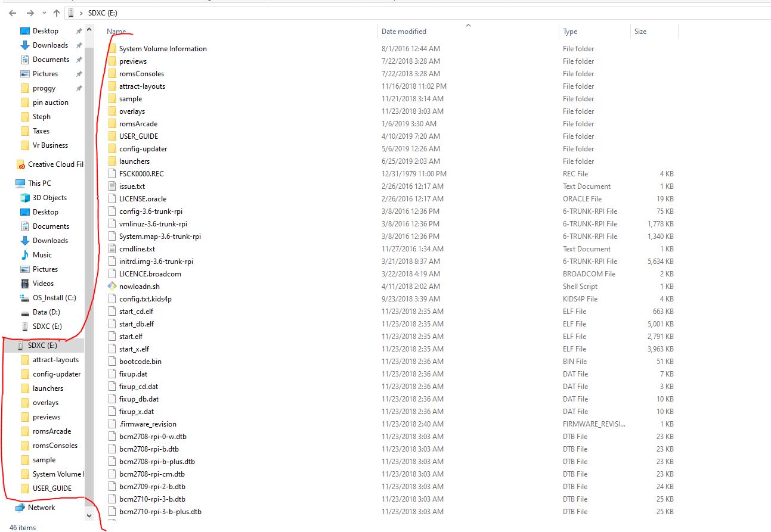Open 3D Objects under This PC
The width and height of the screenshot is (771, 532).
pyautogui.click(x=49, y=198)
